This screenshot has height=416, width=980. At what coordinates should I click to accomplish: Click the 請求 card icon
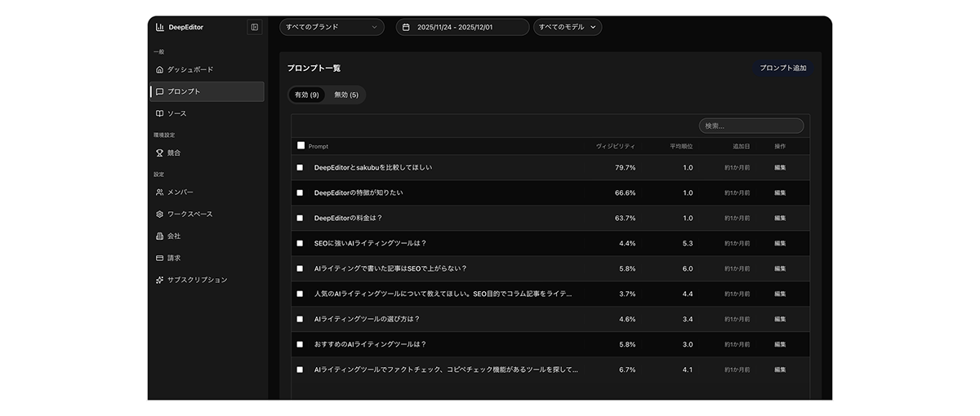click(x=160, y=258)
